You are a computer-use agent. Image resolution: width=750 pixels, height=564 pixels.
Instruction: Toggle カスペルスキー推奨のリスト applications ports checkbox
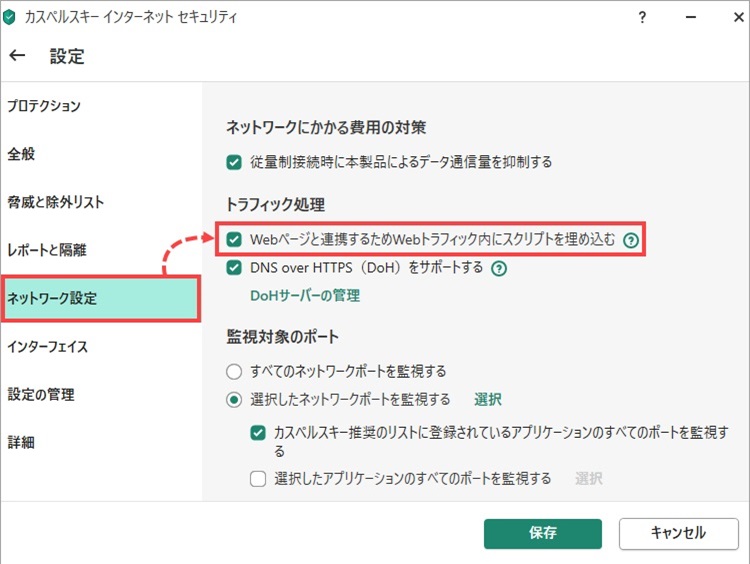click(x=258, y=433)
